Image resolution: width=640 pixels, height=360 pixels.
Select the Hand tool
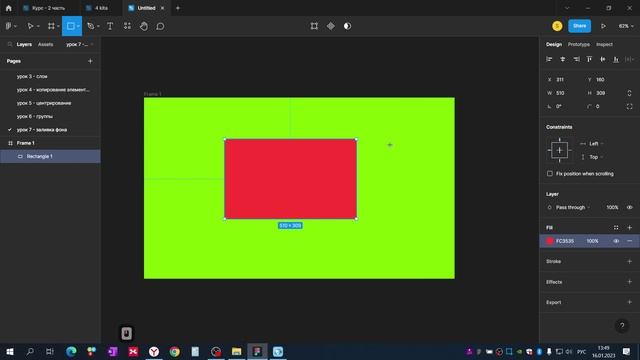[144, 26]
